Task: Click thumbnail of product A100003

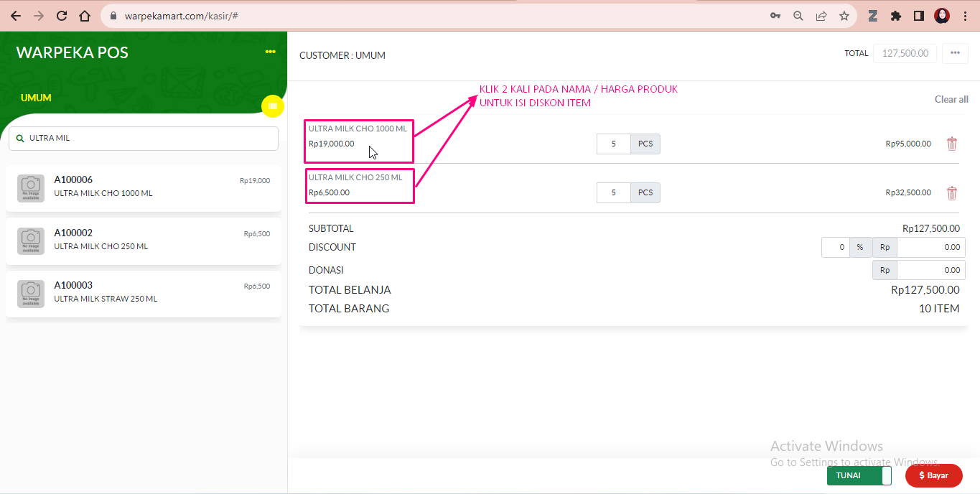Action: point(31,294)
